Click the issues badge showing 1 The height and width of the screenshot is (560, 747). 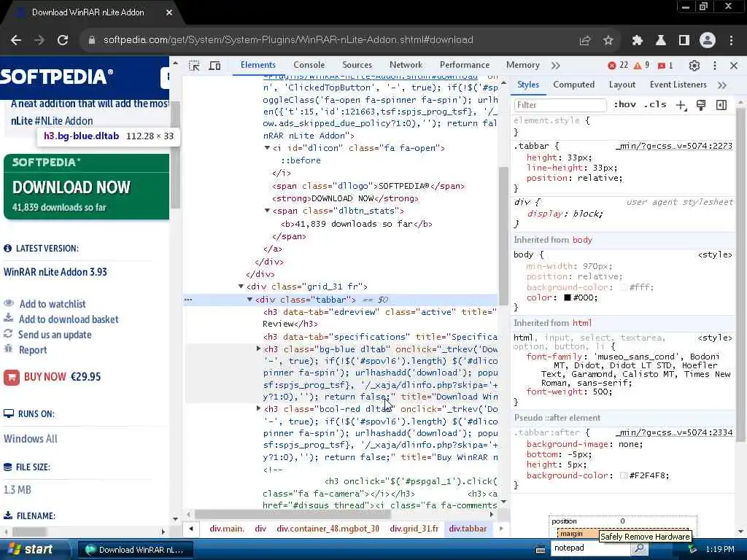coord(665,65)
